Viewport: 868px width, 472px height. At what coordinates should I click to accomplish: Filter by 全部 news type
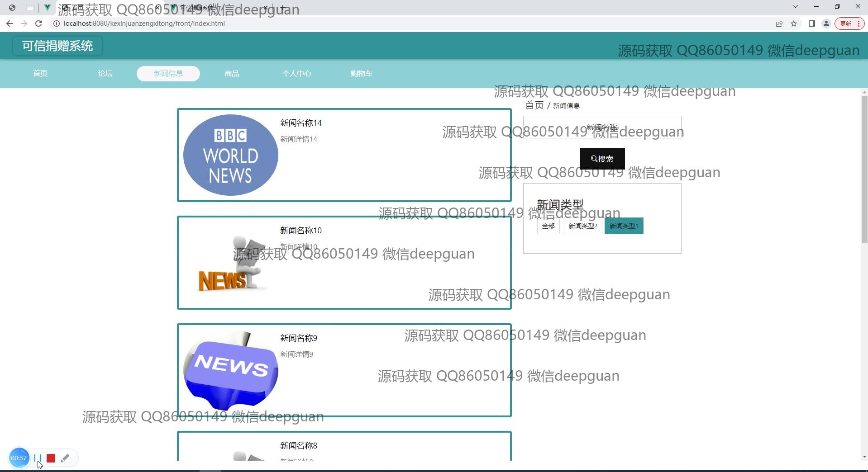coord(548,226)
